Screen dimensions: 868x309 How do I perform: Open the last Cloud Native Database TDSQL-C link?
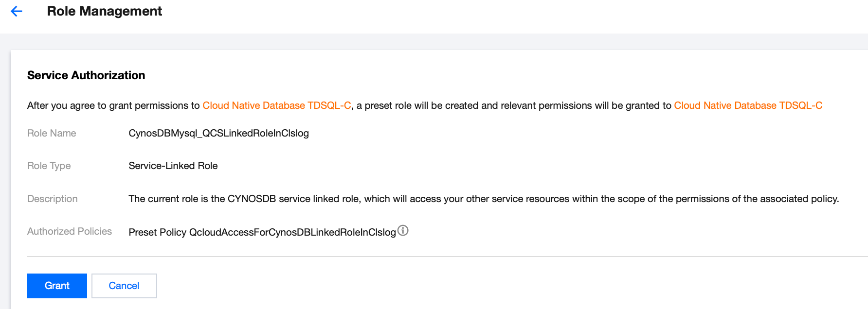tap(748, 105)
